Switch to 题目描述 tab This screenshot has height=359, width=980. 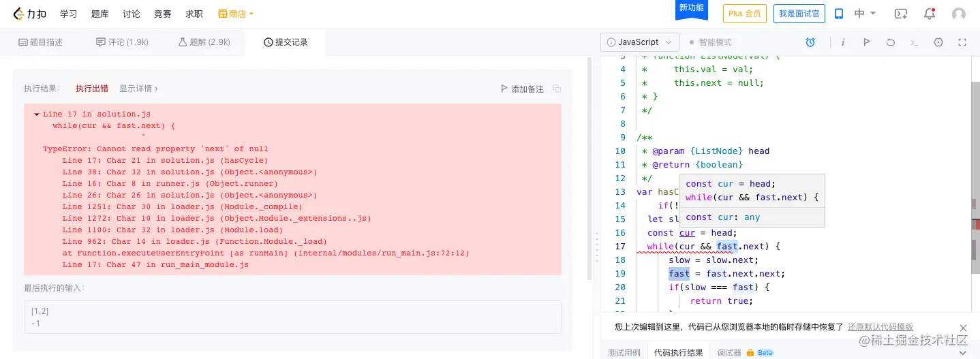[40, 42]
